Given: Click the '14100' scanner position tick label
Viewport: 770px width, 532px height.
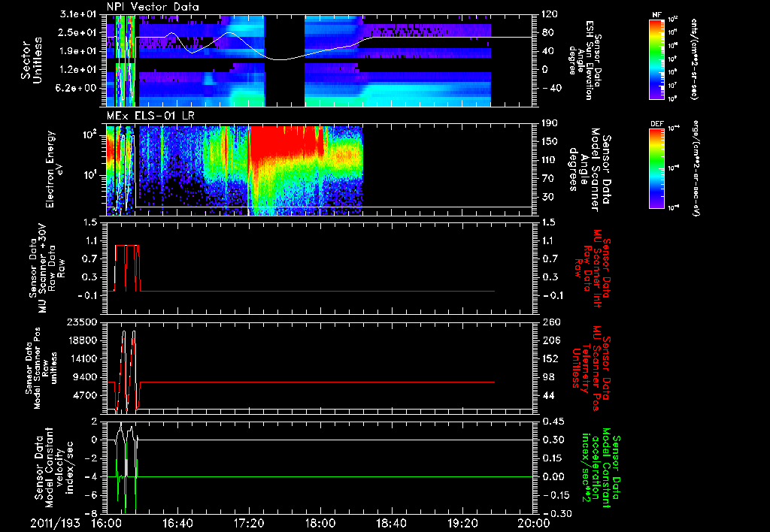Looking at the screenshot, I should point(83,358).
